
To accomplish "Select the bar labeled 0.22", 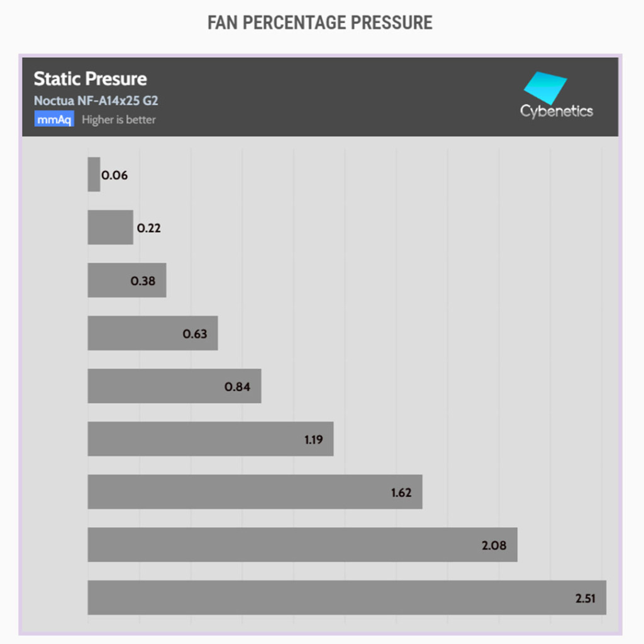I will click(110, 228).
